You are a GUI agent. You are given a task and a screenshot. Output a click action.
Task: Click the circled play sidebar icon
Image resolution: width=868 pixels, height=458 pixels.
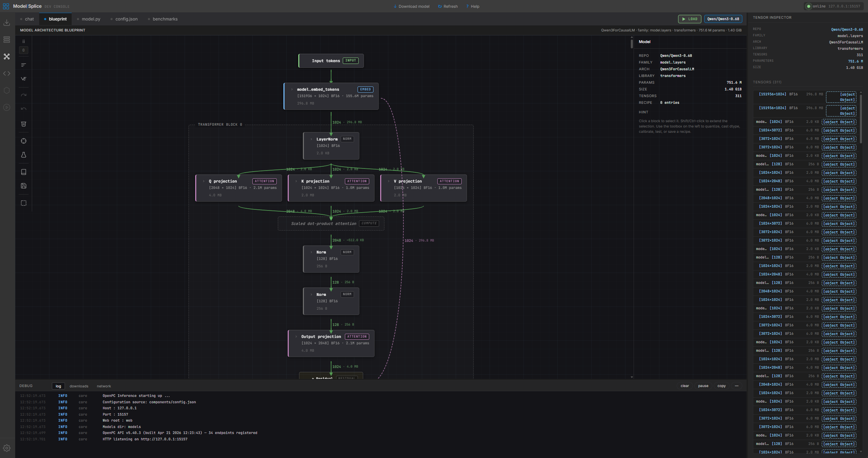(7, 107)
